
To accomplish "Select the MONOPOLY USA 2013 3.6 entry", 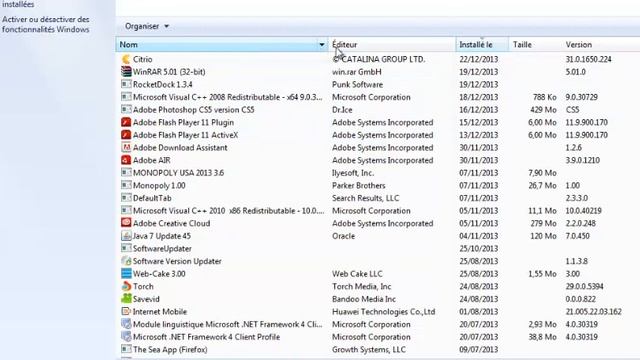I will click(x=178, y=173).
